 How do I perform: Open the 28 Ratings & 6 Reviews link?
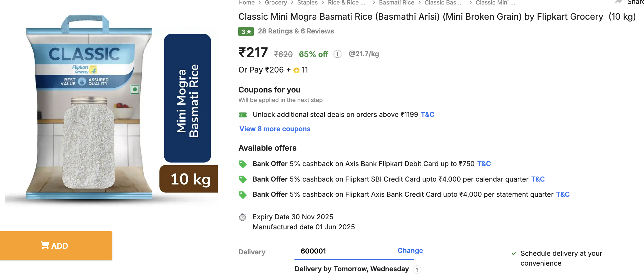[296, 31]
